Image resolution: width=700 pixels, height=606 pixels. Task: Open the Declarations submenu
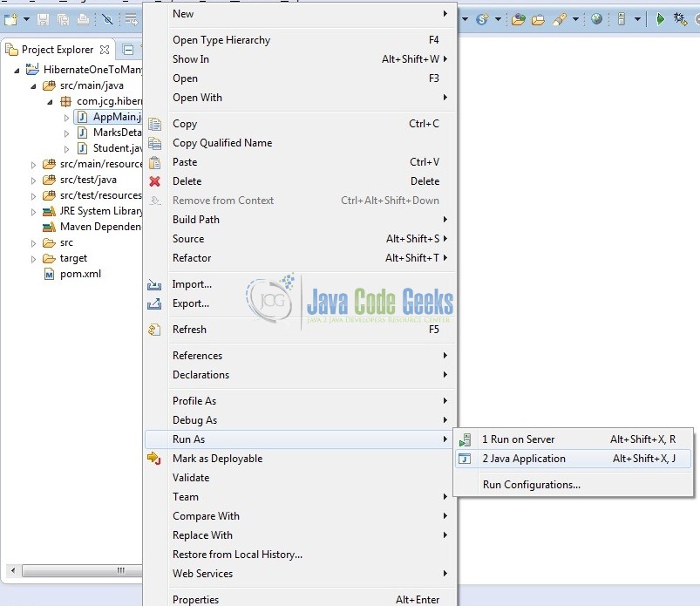(x=301, y=375)
